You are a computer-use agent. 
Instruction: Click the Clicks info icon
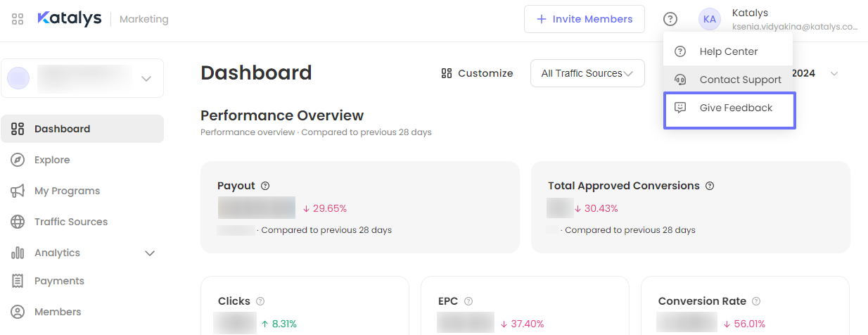260,301
